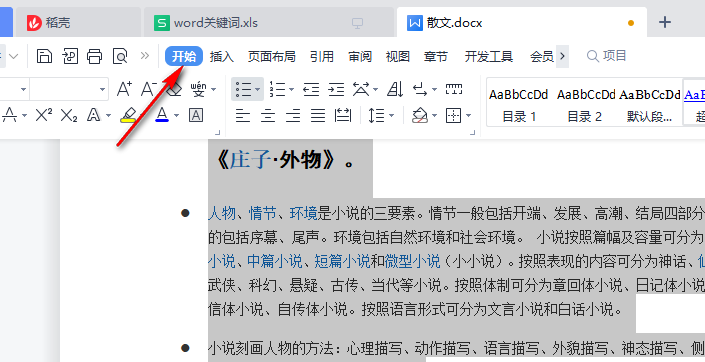Open bullet list style dropdown arrow
The image size is (705, 362).
tap(258, 89)
